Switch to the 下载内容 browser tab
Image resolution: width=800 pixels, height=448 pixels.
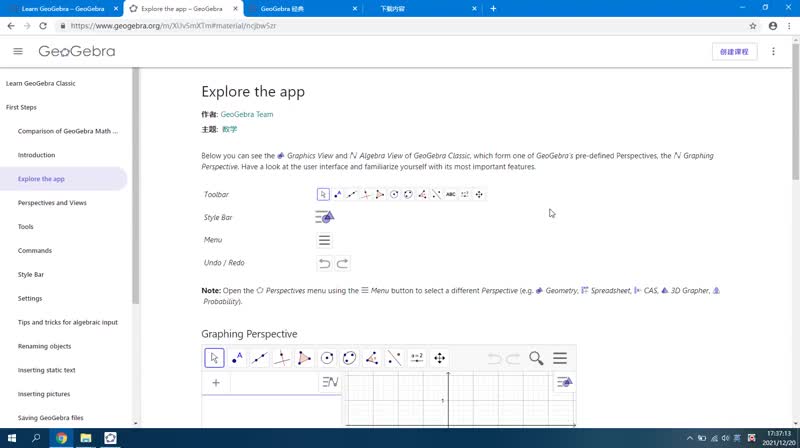(x=421, y=9)
